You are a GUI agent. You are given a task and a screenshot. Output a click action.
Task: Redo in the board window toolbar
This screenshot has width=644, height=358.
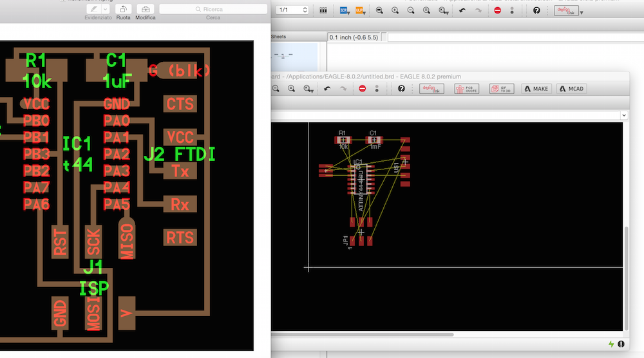pyautogui.click(x=343, y=89)
